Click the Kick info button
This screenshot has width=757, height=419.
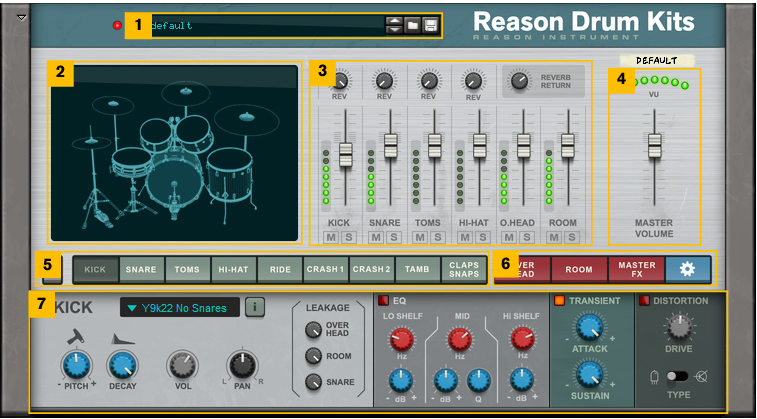[254, 307]
